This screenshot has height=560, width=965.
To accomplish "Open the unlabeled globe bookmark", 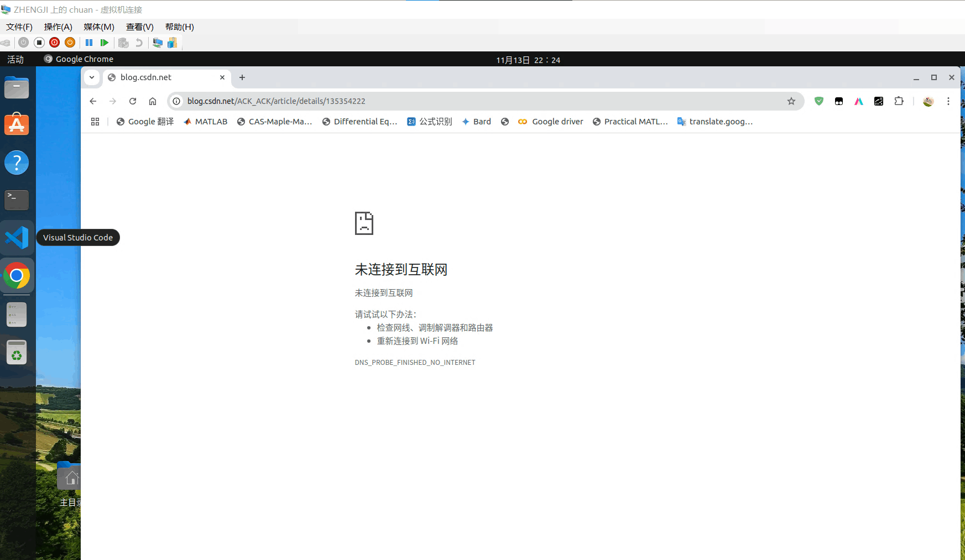I will [505, 122].
